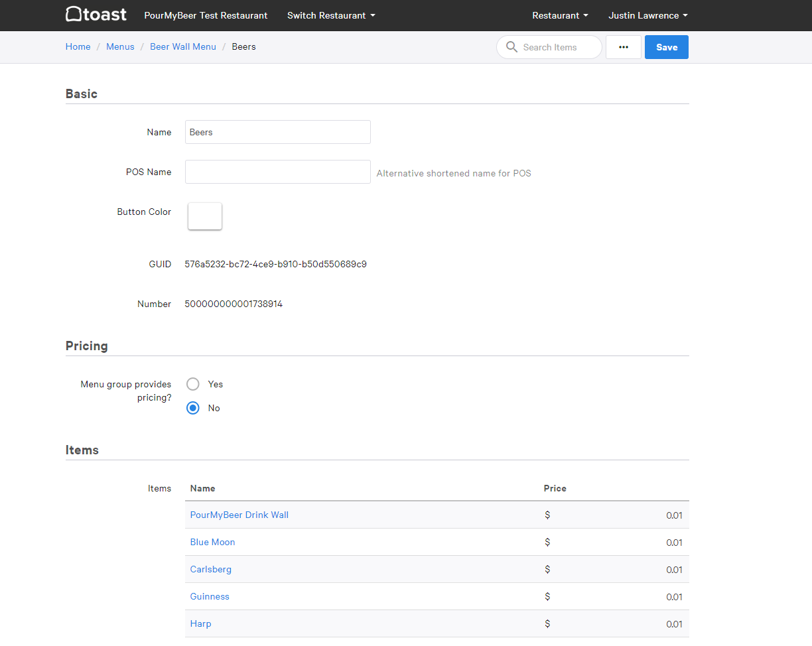Viewport: 812px width, 646px height.
Task: Select No for menu group pricing
Action: 193,408
